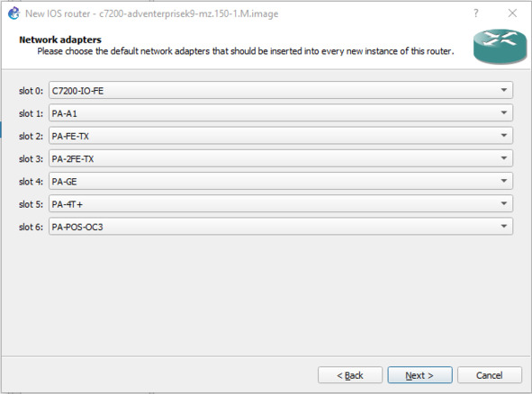Click the adapter instruction description text
Viewport: 532px width, 394px height.
246,51
